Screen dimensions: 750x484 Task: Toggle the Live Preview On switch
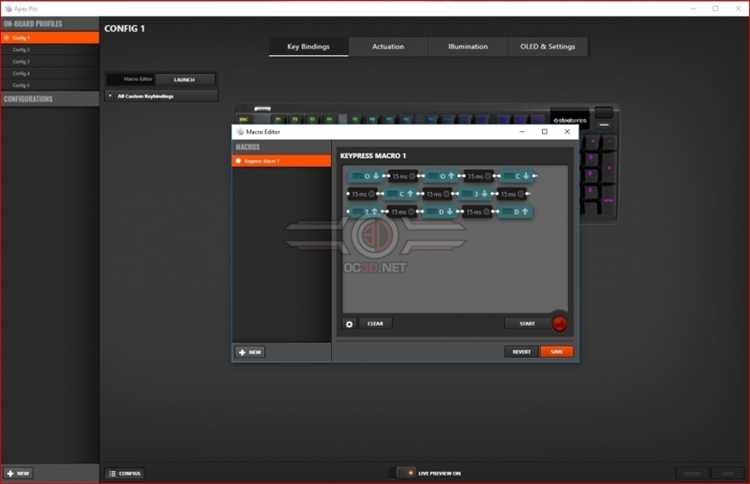point(406,473)
